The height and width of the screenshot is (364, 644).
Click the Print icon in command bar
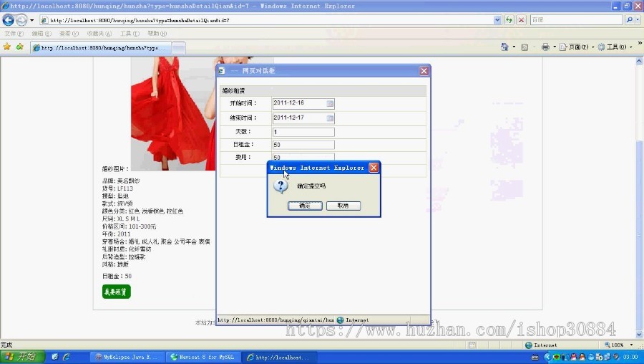[545, 47]
